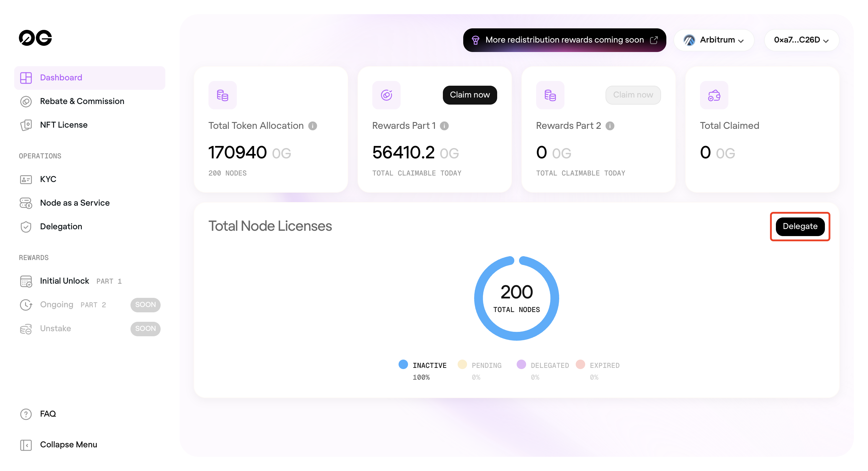
Task: Click the Expired pink legend swatch
Action: (x=580, y=364)
